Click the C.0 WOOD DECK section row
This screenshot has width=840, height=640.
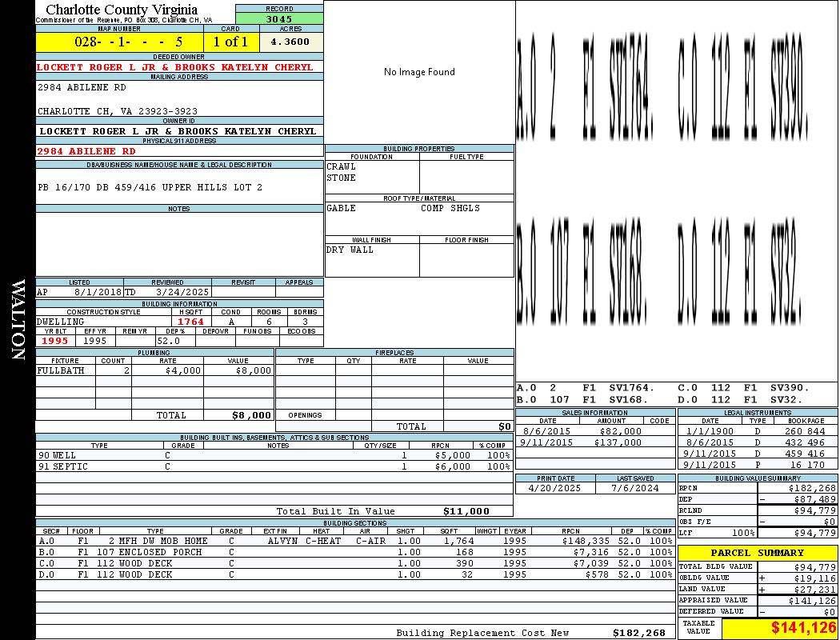[x=355, y=563]
